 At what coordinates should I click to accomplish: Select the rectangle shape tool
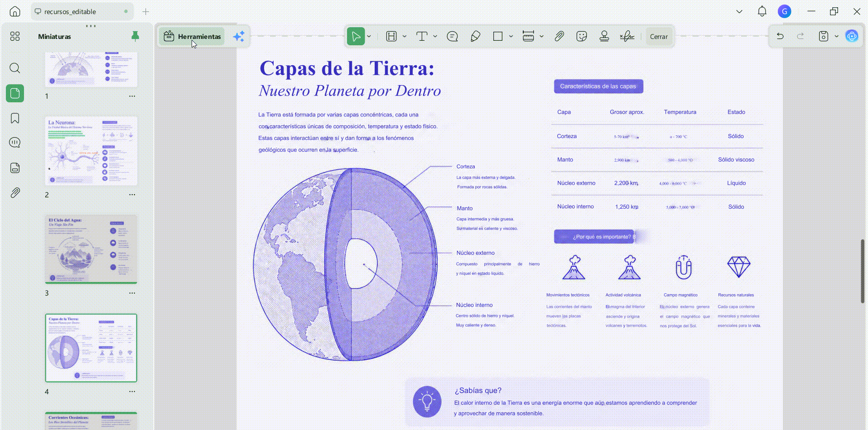tap(498, 36)
